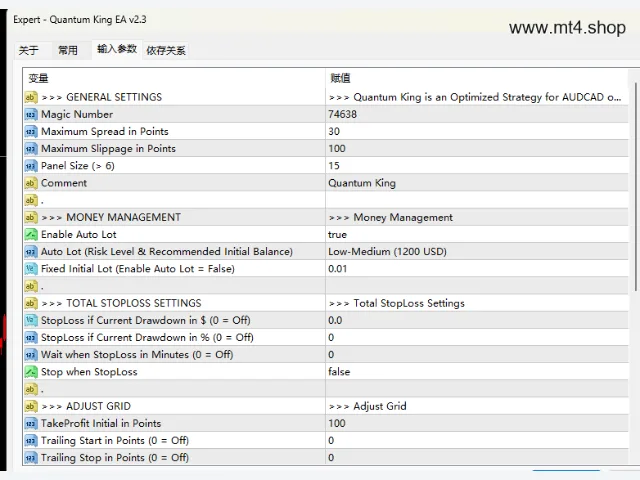The width and height of the screenshot is (640, 480).
Task: Click the Maximum Spread in Points icon
Action: click(x=31, y=131)
